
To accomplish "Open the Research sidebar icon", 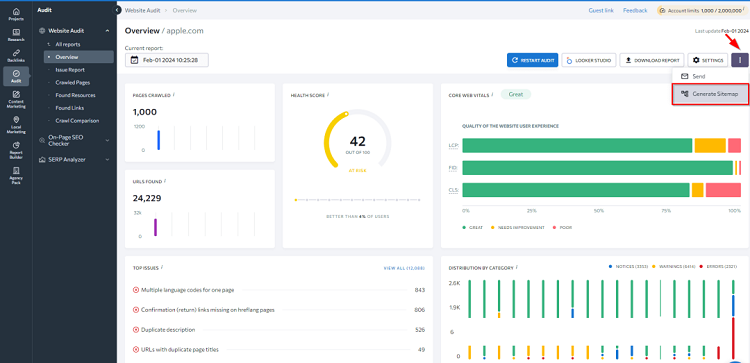I will pyautogui.click(x=16, y=35).
